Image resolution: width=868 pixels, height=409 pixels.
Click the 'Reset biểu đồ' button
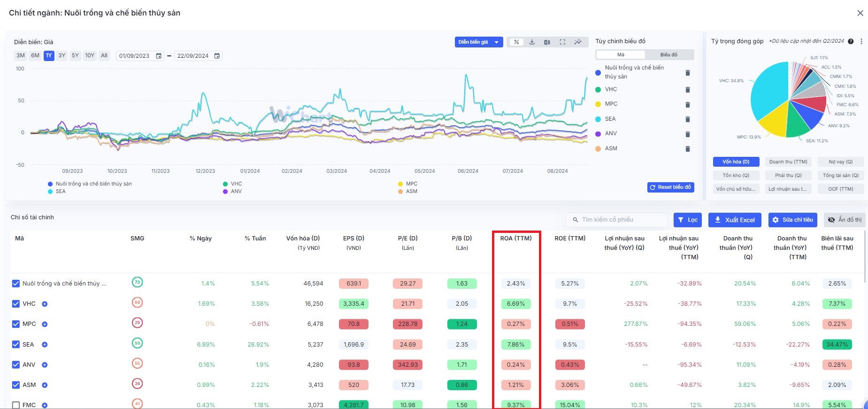coord(670,187)
